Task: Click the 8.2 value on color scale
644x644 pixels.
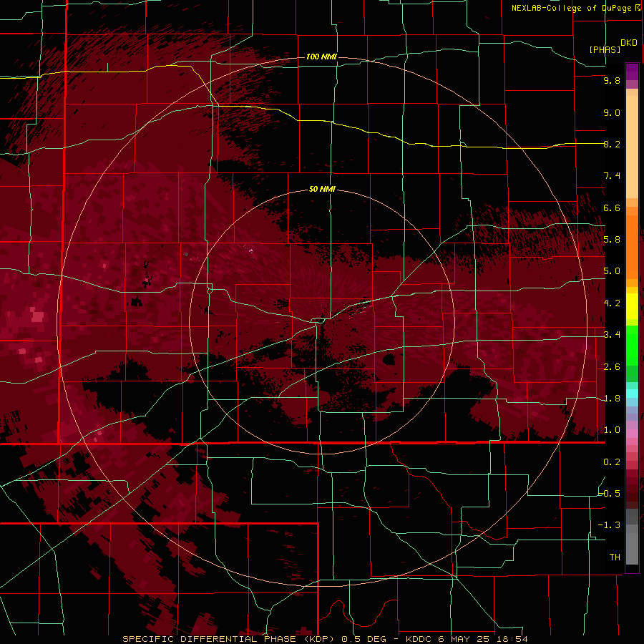Action: [612, 144]
